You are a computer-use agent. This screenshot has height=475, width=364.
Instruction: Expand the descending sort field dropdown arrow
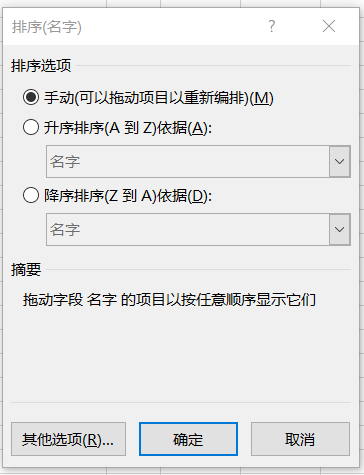pos(339,229)
